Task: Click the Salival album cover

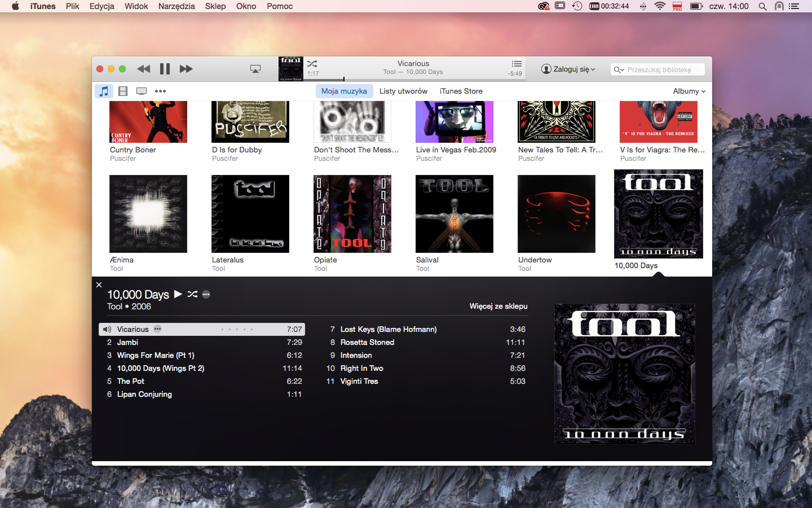Action: coord(454,214)
